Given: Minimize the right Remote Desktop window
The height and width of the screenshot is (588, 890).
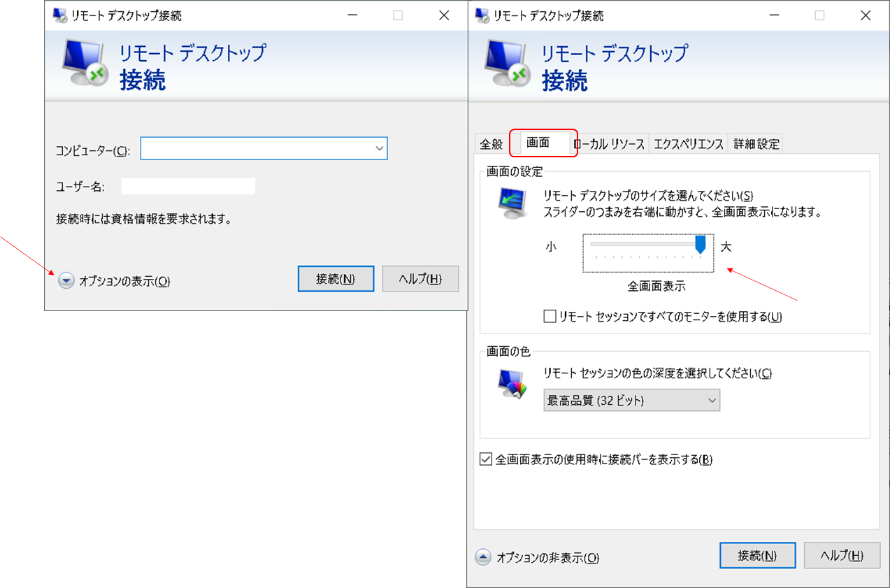Looking at the screenshot, I should 773,15.
